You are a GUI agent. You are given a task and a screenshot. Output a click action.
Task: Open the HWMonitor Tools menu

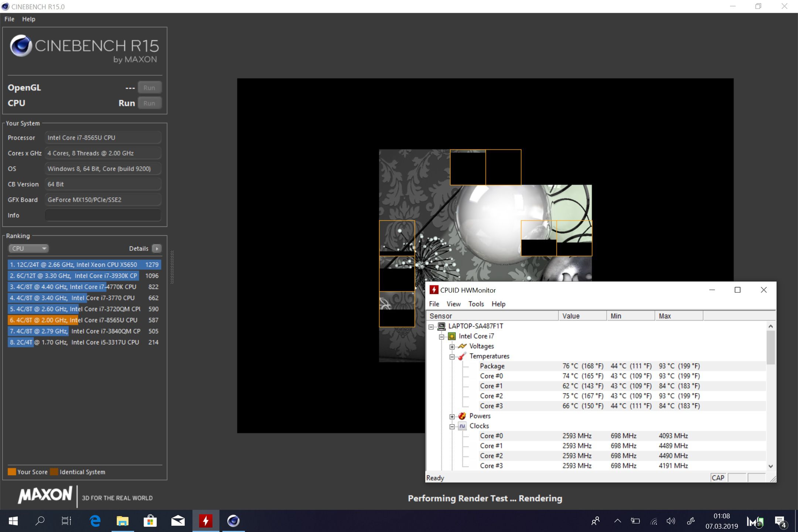(x=476, y=304)
